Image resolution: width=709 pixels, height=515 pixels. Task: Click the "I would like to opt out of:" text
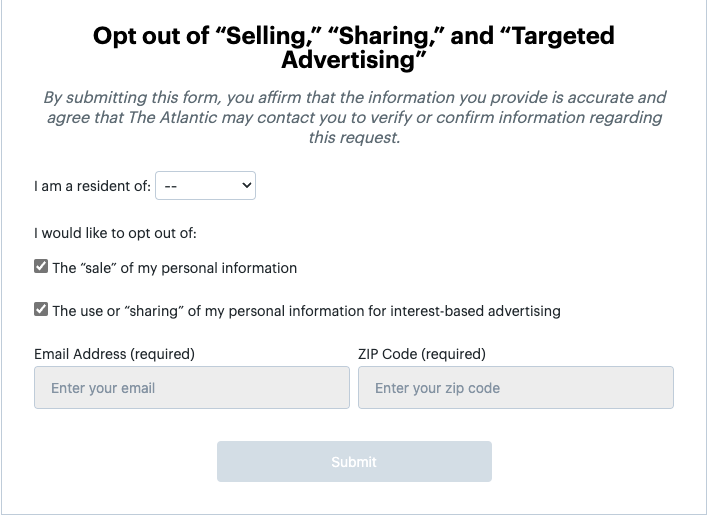[115, 234]
